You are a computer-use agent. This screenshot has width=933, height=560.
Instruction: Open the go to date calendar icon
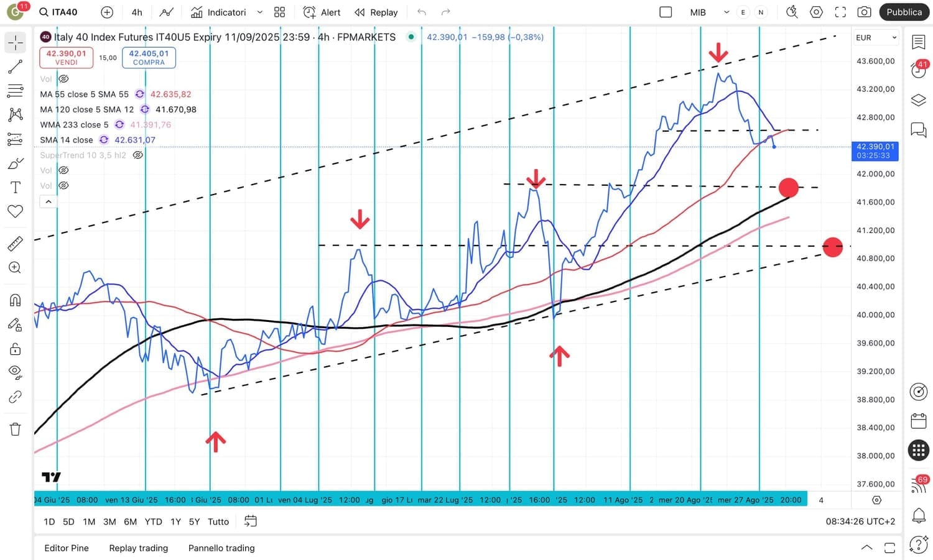pos(250,521)
